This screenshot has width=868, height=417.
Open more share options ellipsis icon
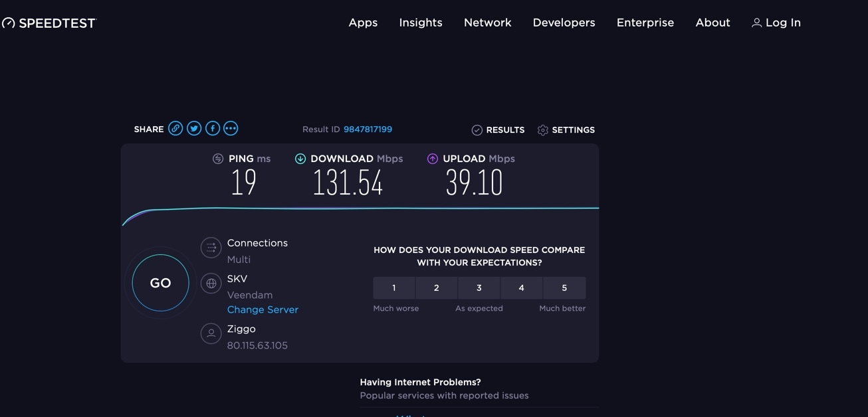click(x=231, y=128)
